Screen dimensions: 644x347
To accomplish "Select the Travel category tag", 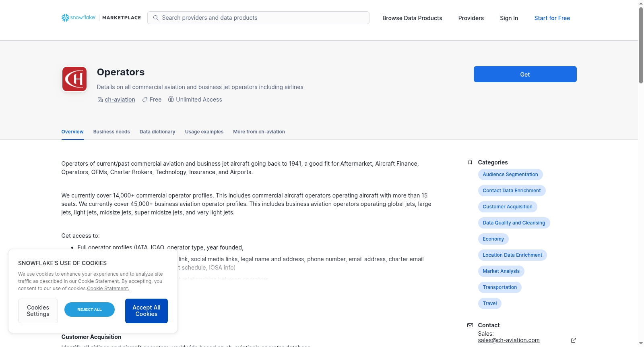I will coord(490,303).
